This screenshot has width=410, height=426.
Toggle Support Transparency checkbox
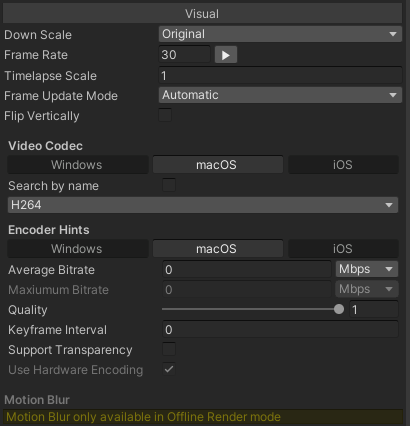click(x=169, y=349)
